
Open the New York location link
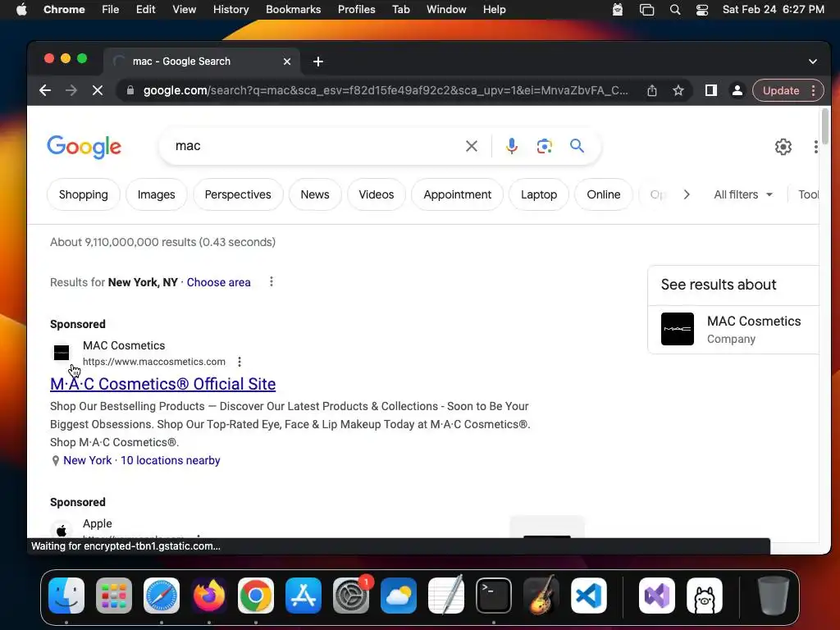click(87, 460)
